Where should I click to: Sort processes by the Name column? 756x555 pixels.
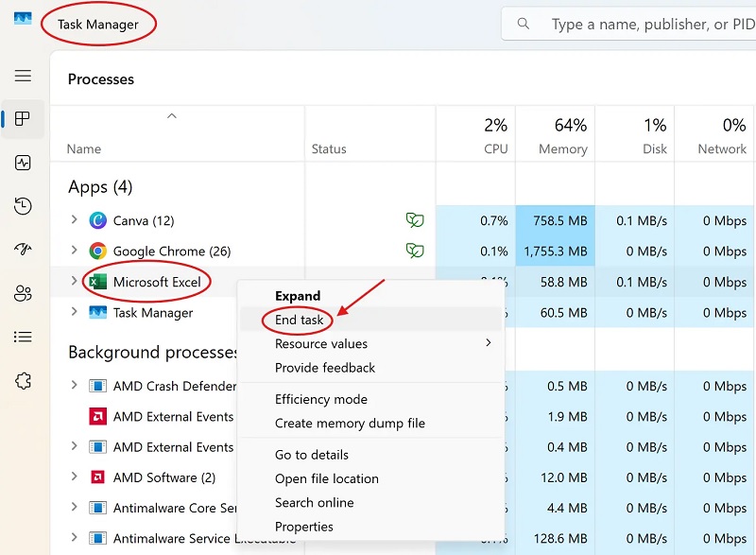pos(178,134)
